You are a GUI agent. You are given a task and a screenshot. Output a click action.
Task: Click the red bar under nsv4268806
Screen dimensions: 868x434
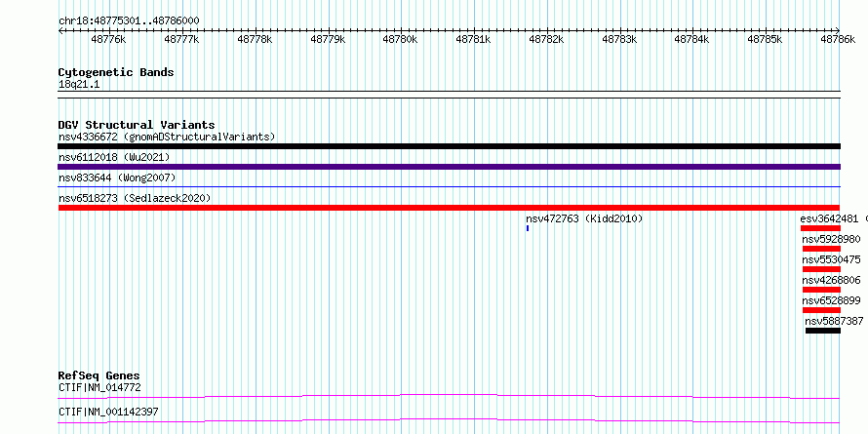pos(821,290)
